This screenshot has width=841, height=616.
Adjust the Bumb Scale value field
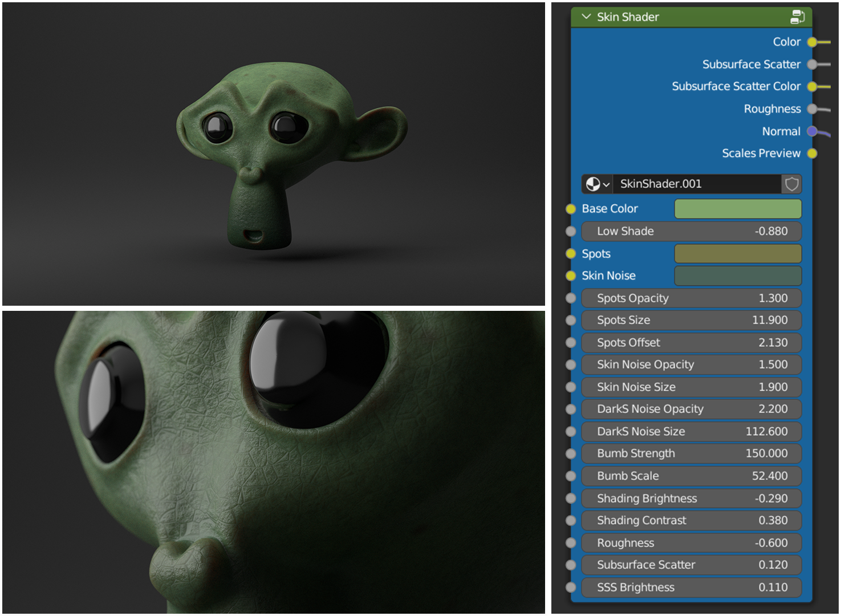(692, 476)
